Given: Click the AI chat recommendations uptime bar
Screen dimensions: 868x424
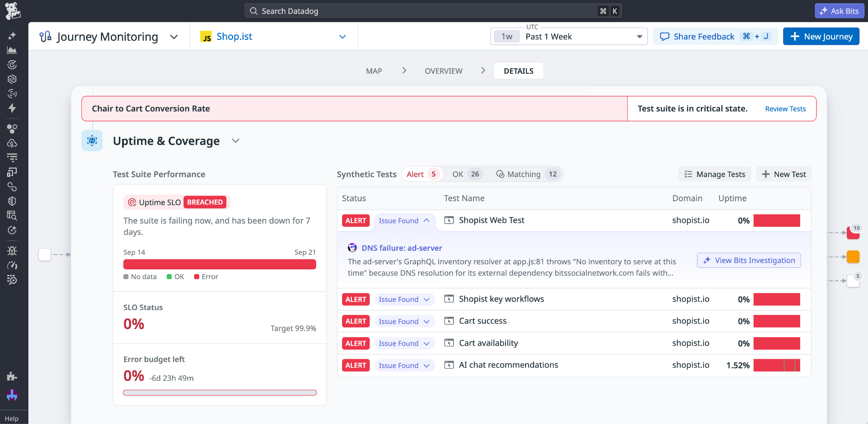Looking at the screenshot, I should (776, 366).
